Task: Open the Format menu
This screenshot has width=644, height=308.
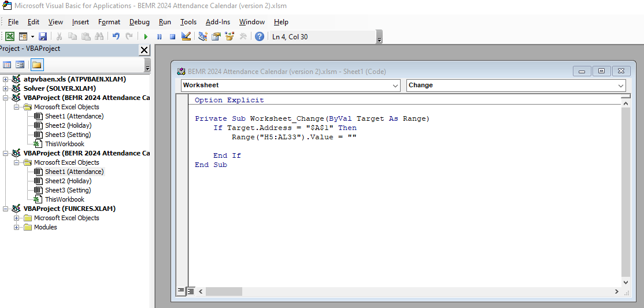Action: [x=109, y=22]
